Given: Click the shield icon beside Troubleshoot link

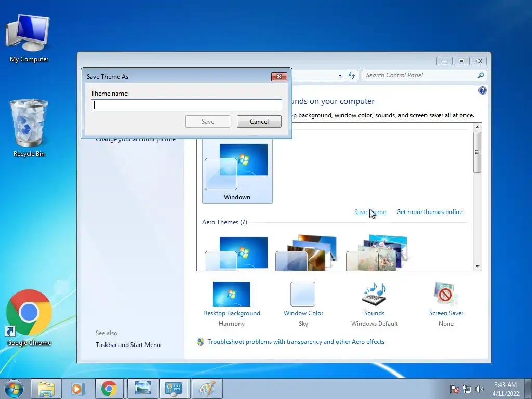Looking at the screenshot, I should pos(201,342).
